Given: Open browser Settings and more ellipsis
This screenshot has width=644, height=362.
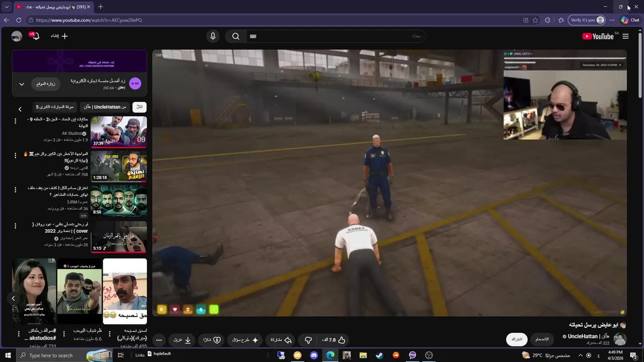Looking at the screenshot, I should (612, 20).
